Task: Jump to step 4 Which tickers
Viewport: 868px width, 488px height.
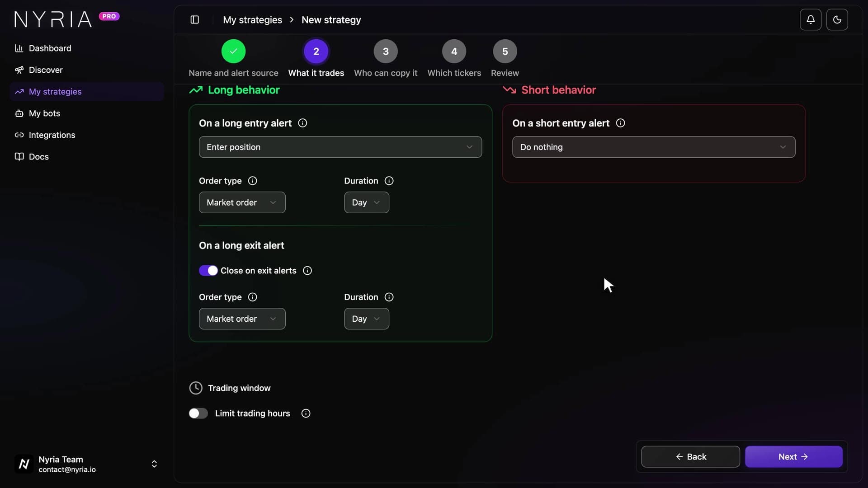Action: click(454, 59)
